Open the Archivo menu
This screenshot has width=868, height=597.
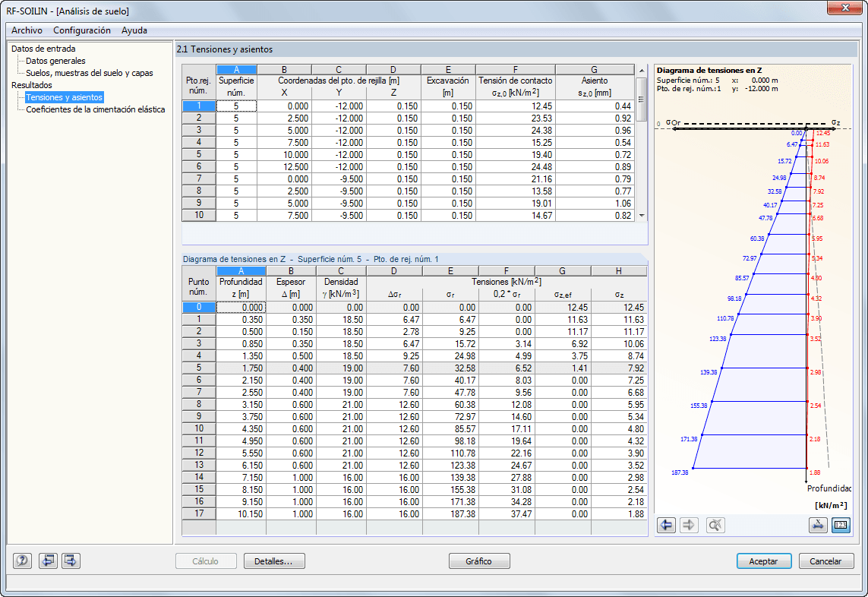[x=27, y=30]
